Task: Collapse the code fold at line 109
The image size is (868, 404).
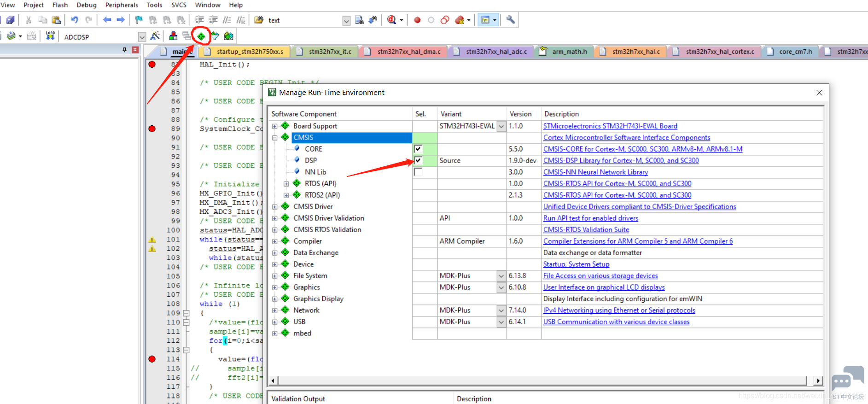Action: [186, 313]
